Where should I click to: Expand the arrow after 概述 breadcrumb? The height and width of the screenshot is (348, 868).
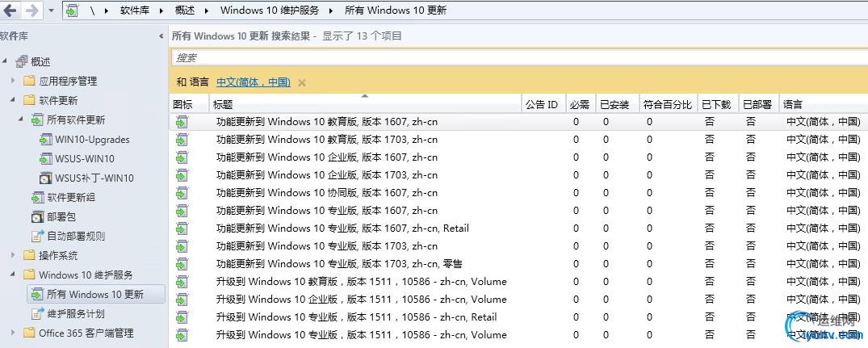click(x=207, y=10)
